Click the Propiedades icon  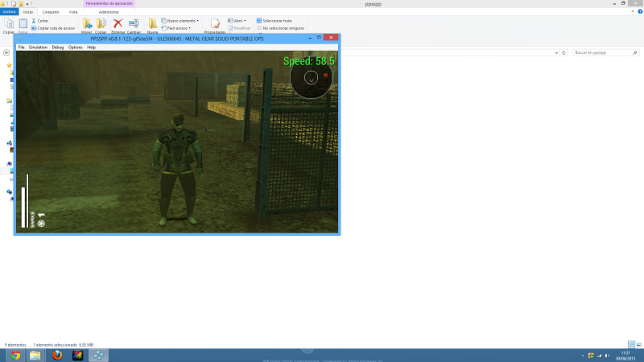[215, 26]
